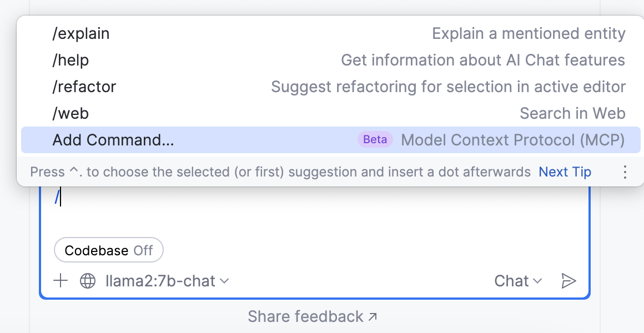Select the /explain command
Viewport: 644px width, 333px height.
coord(81,34)
